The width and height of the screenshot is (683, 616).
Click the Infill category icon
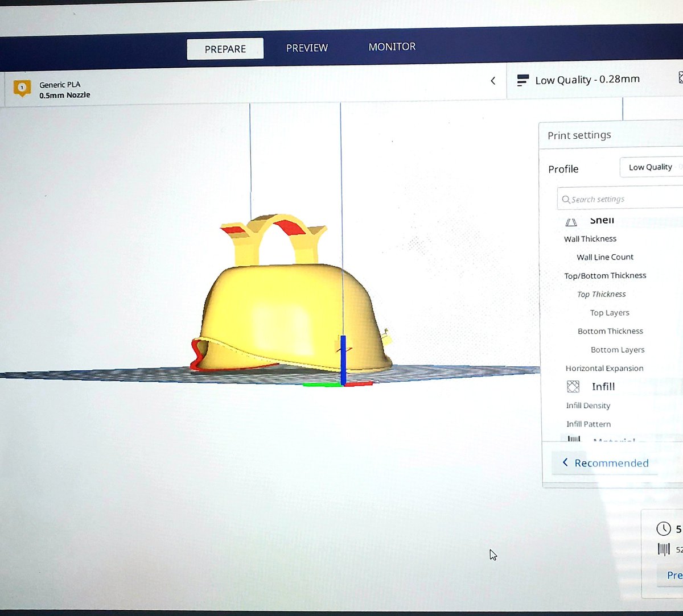pyautogui.click(x=573, y=387)
